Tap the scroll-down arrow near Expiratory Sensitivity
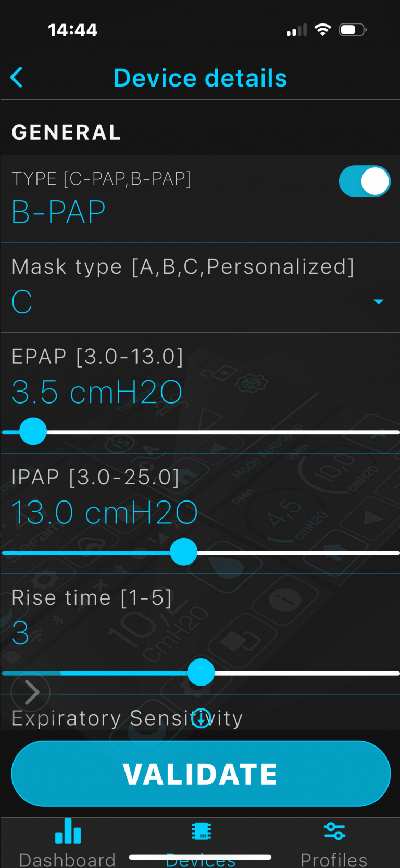This screenshot has height=868, width=400. click(x=201, y=718)
